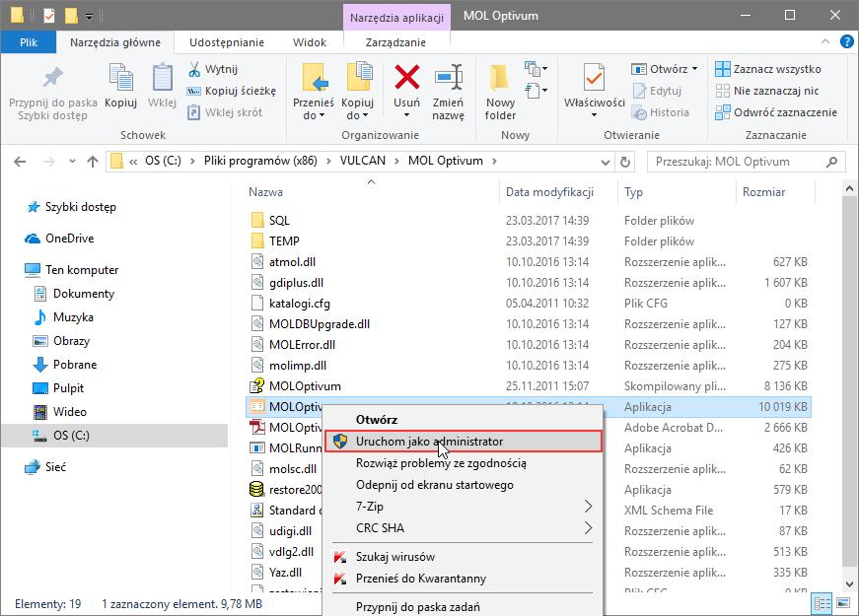Open the Nowy element ribbon icon
The image size is (859, 616).
click(536, 68)
